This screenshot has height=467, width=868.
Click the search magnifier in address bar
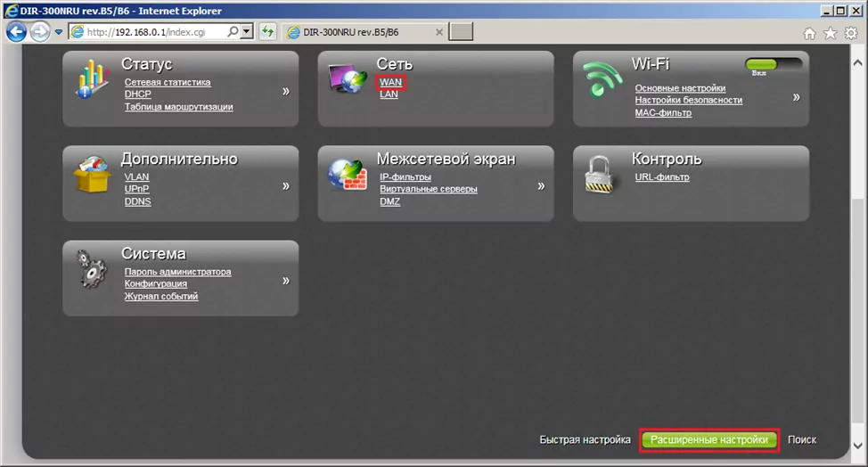(233, 31)
